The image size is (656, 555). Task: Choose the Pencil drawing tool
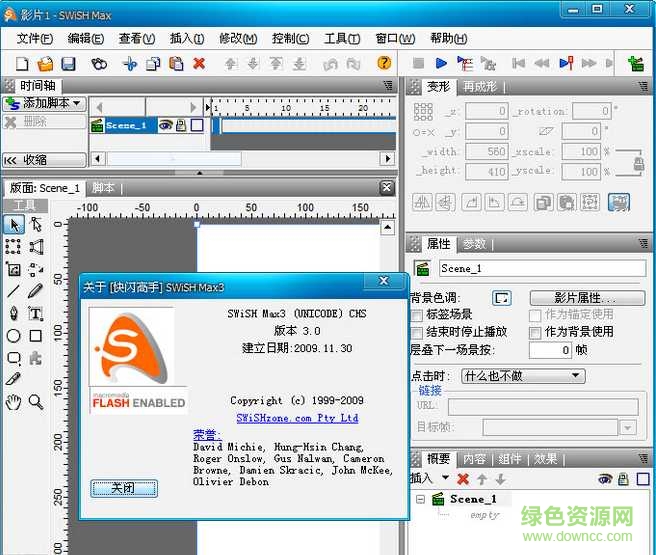[36, 291]
